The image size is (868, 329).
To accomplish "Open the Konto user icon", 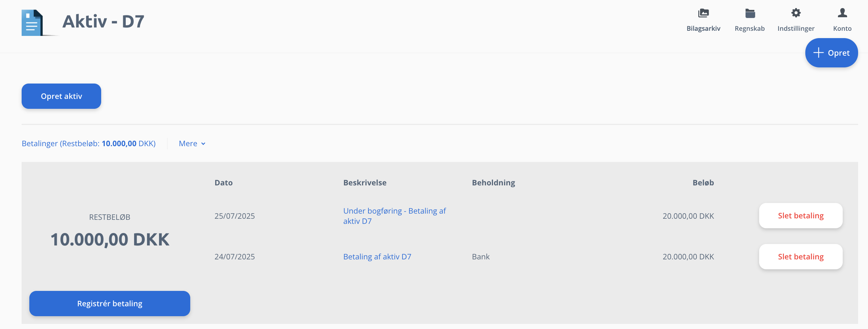I will coord(842,13).
